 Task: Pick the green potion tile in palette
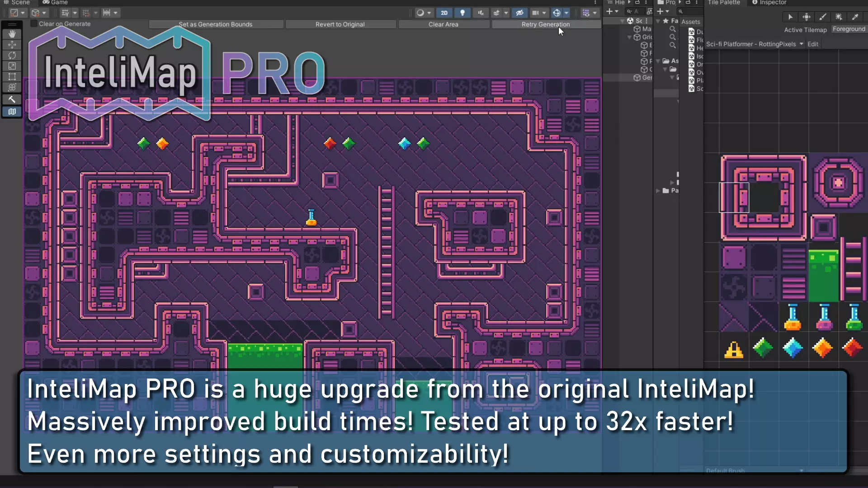(x=854, y=317)
